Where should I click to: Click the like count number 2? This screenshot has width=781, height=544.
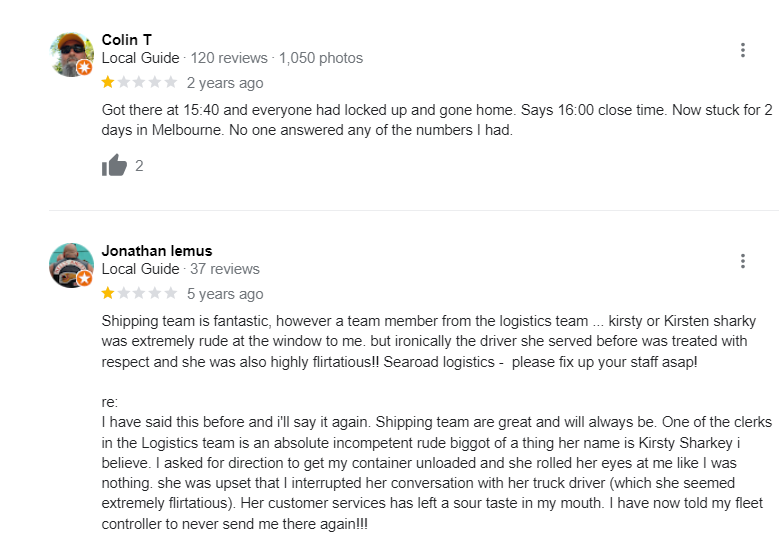click(x=139, y=166)
